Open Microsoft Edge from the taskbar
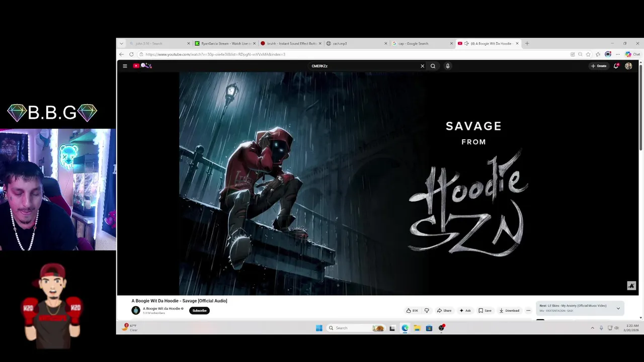 405,328
